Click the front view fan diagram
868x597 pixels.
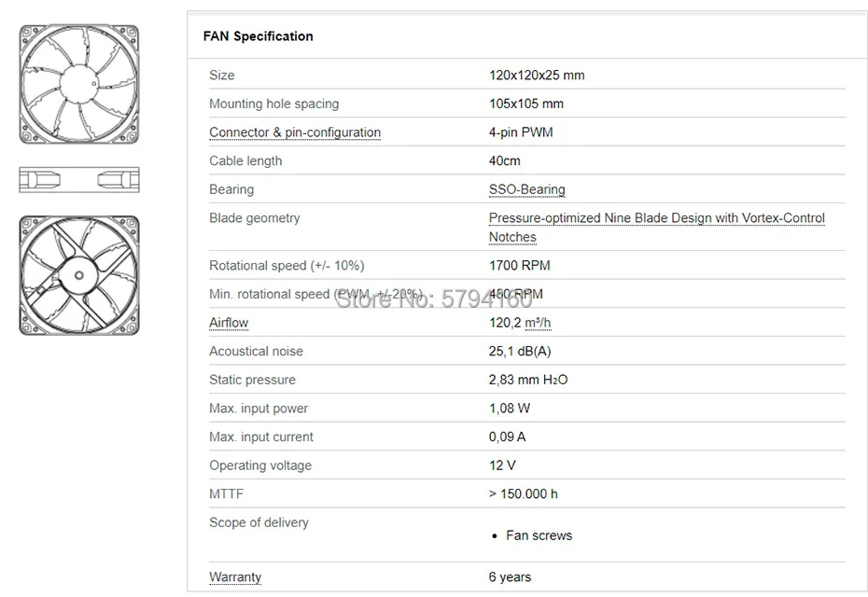coord(79,85)
